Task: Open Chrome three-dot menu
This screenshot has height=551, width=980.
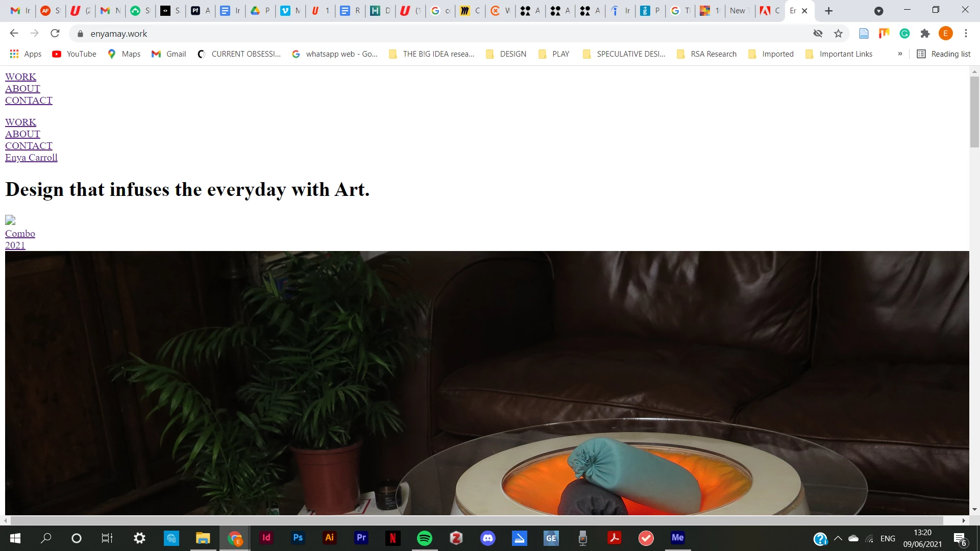Action: [966, 34]
